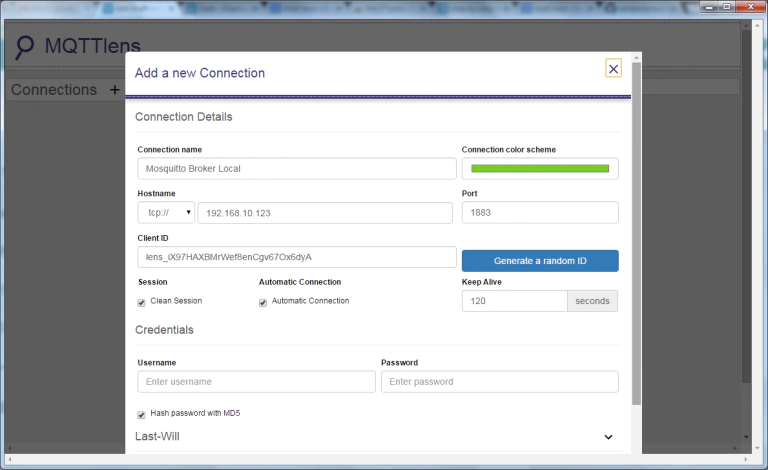Click the Keep Alive field showing 120
This screenshot has height=470, width=768.
pos(514,301)
